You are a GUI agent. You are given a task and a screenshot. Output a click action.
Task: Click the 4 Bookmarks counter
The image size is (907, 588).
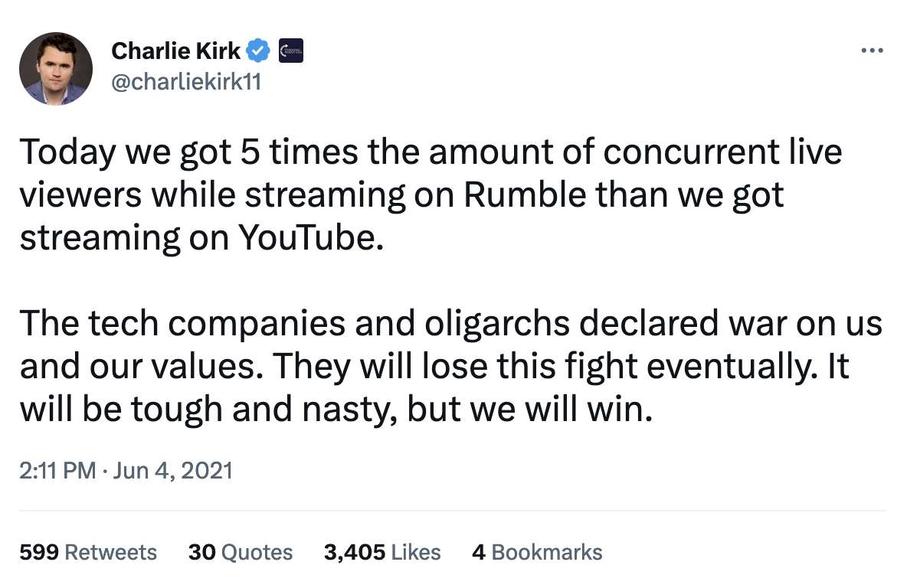tap(537, 552)
